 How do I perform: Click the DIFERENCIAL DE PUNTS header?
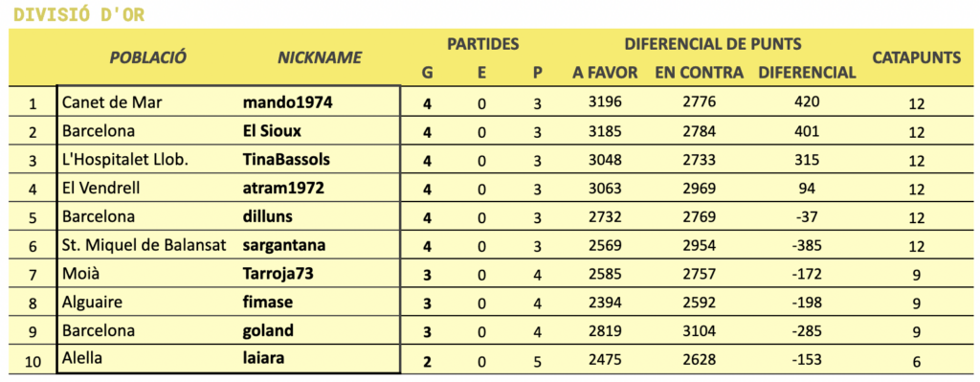[x=713, y=44]
